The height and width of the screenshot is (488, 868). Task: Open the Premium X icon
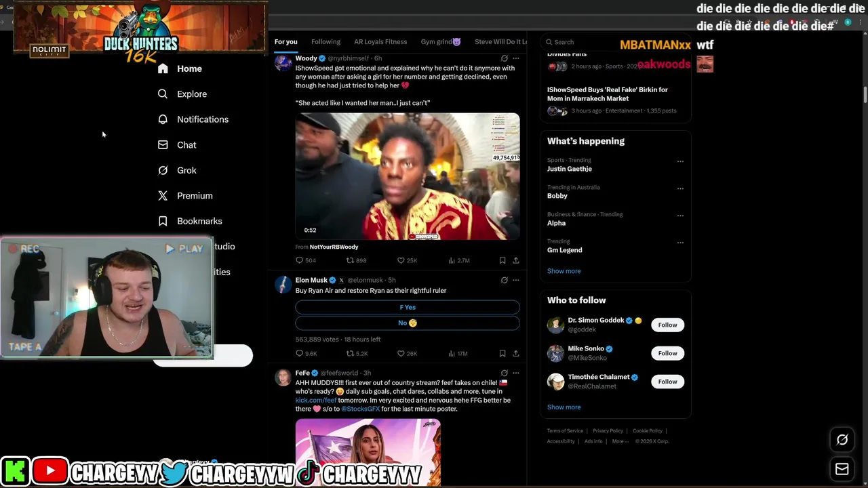(x=163, y=196)
